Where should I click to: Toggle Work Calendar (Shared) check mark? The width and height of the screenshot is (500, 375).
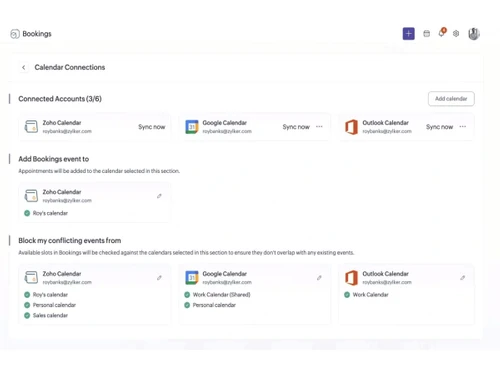[x=187, y=295]
